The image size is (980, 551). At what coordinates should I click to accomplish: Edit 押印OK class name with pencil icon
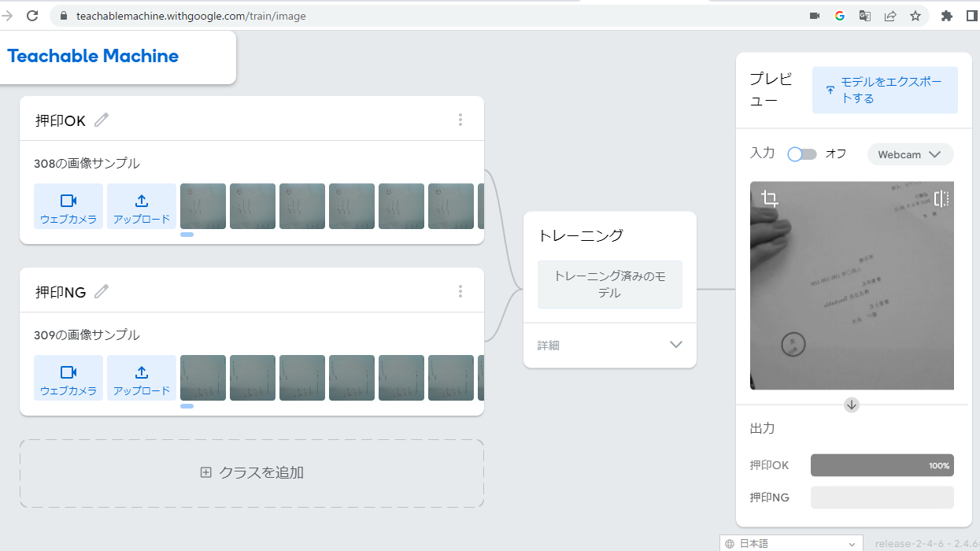pyautogui.click(x=101, y=119)
